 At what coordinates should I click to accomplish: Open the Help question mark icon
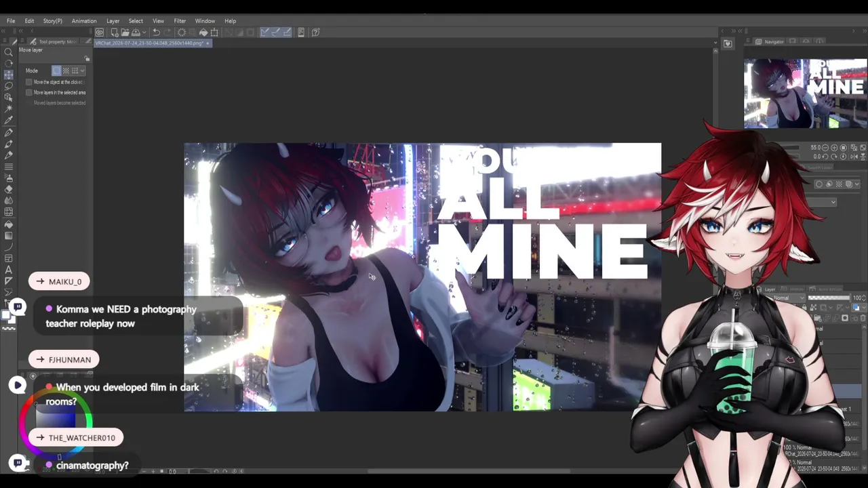coord(315,32)
